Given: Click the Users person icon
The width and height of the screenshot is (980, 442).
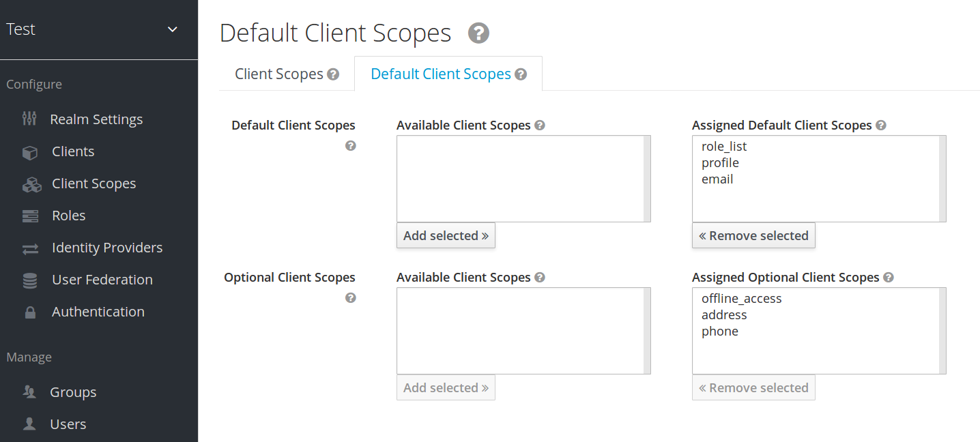Looking at the screenshot, I should (x=29, y=424).
